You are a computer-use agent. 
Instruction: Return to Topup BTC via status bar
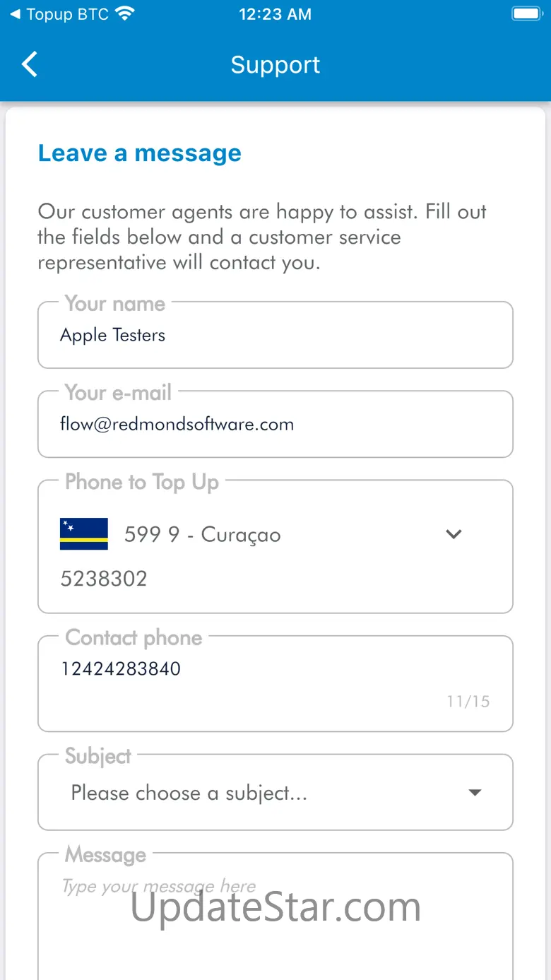click(59, 14)
